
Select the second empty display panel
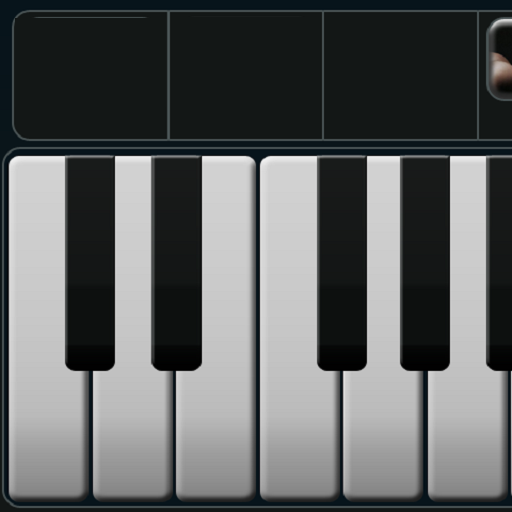coord(246,75)
